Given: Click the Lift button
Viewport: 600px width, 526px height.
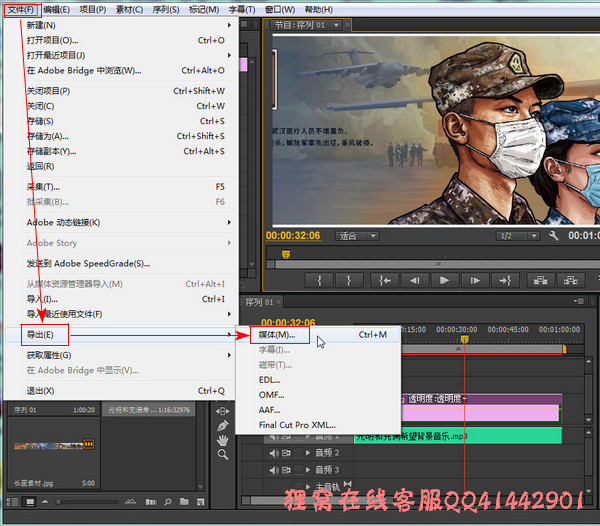Looking at the screenshot, I should [x=540, y=281].
